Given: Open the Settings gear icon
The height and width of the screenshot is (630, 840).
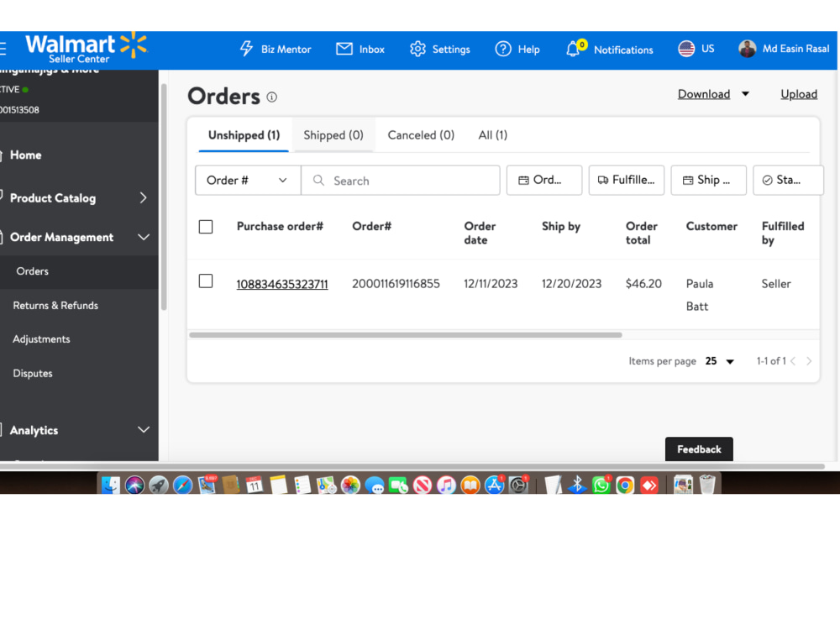Looking at the screenshot, I should [417, 49].
